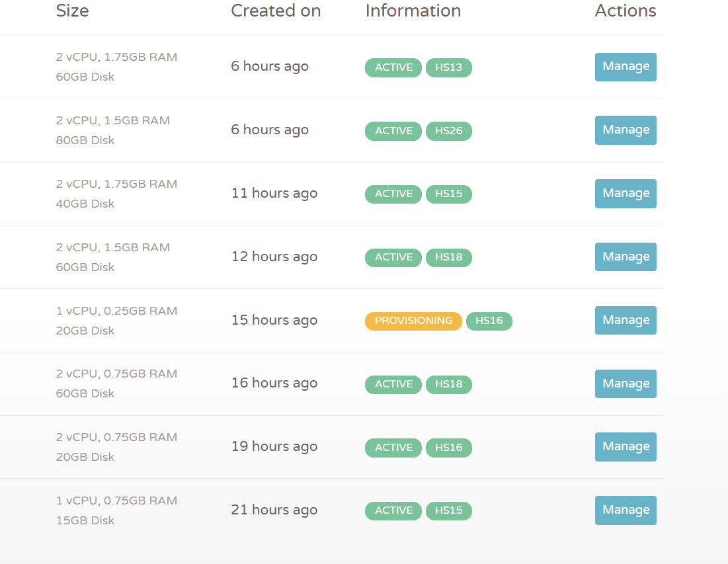Select the HS13 host badge

(x=448, y=67)
